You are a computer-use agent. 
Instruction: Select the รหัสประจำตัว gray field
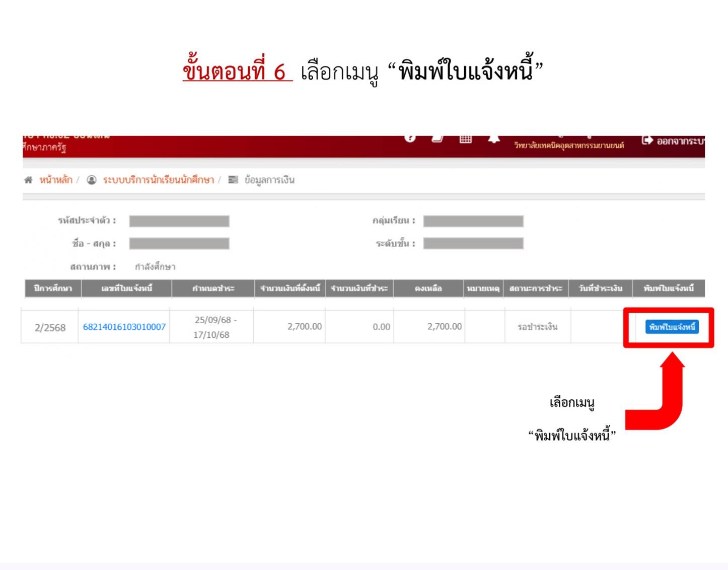(179, 221)
